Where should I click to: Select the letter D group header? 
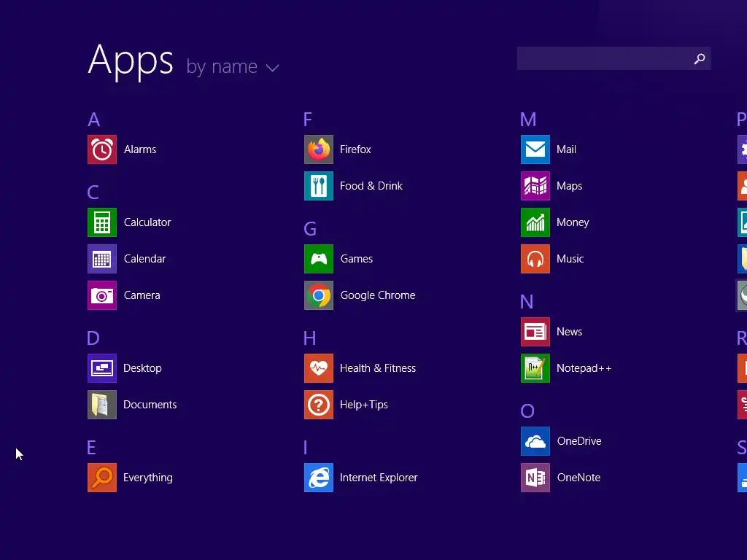[93, 338]
